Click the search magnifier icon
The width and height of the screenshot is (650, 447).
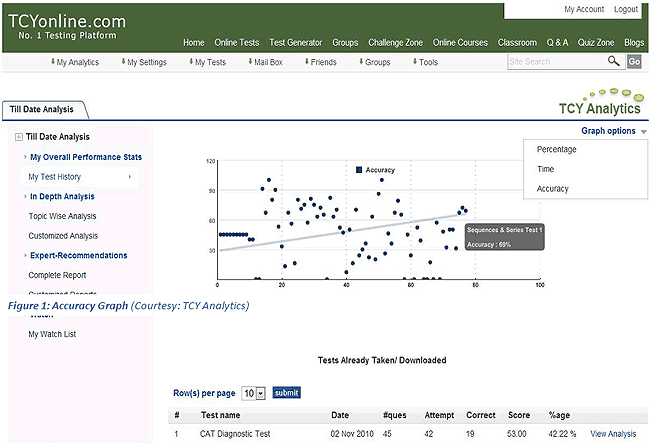pyautogui.click(x=614, y=61)
